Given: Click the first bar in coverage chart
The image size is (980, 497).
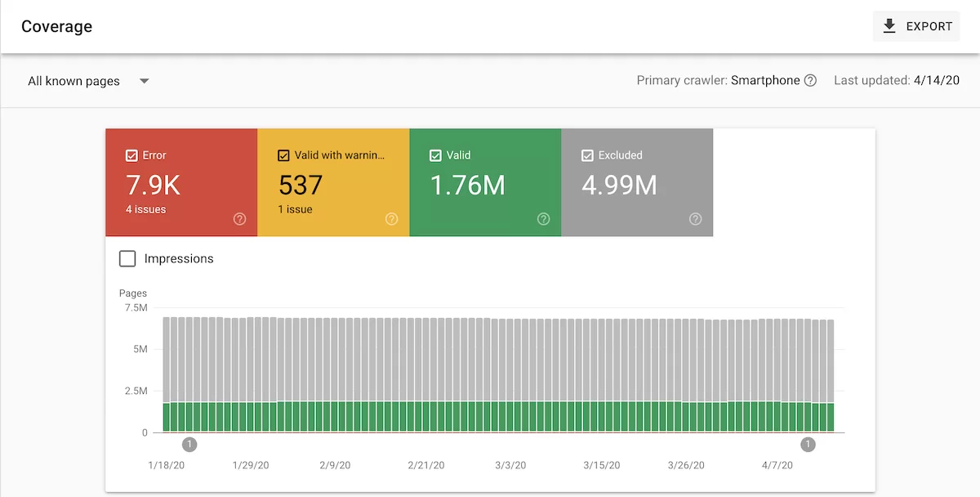Looking at the screenshot, I should (x=167, y=376).
